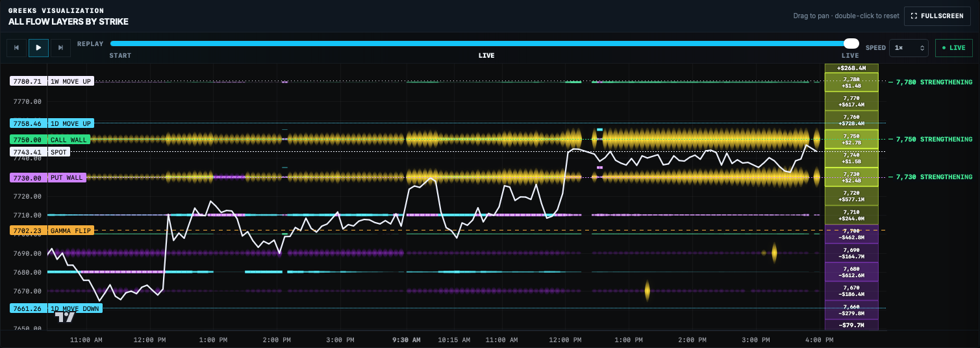Click the 7,760 +$720.4M strike cell
Image resolution: width=980 pixels, height=348 pixels.
click(851, 120)
